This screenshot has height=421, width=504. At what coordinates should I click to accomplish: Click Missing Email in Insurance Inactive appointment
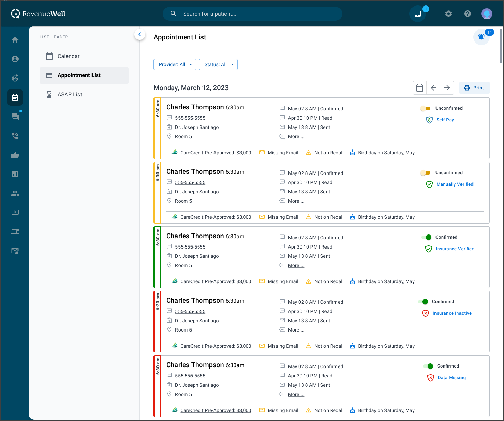click(x=283, y=346)
